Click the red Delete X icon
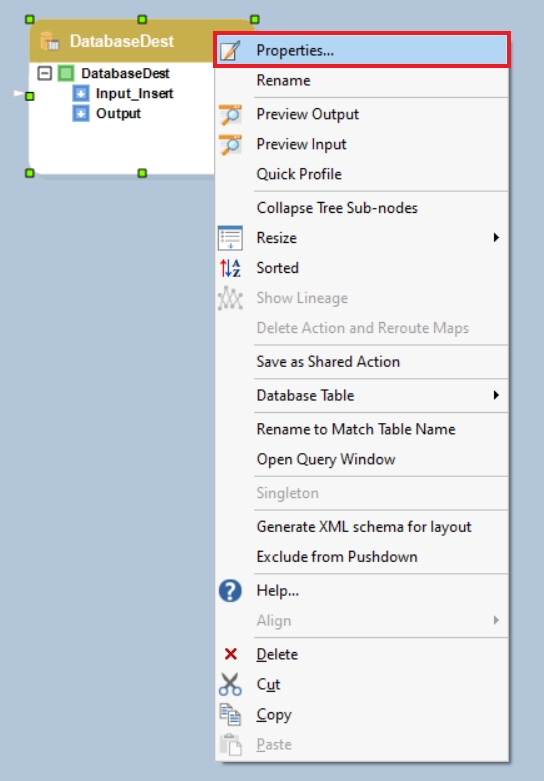Image resolution: width=544 pixels, height=781 pixels. coord(231,654)
